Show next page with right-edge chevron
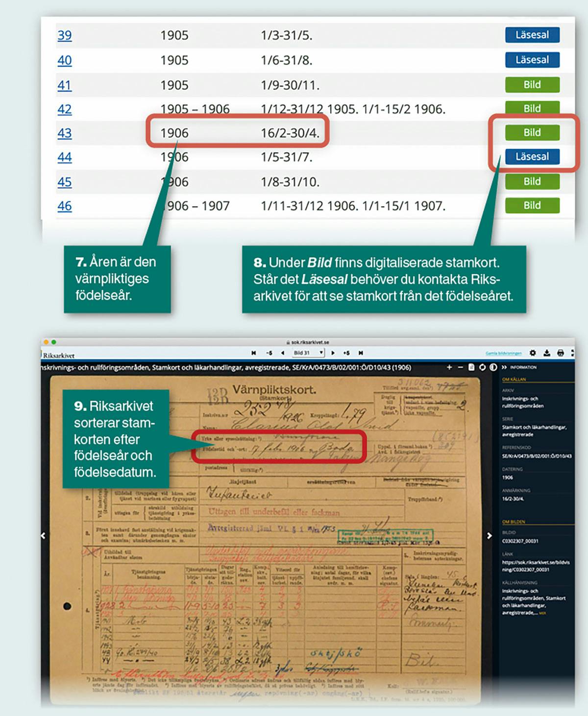The image size is (588, 716). pyautogui.click(x=489, y=536)
